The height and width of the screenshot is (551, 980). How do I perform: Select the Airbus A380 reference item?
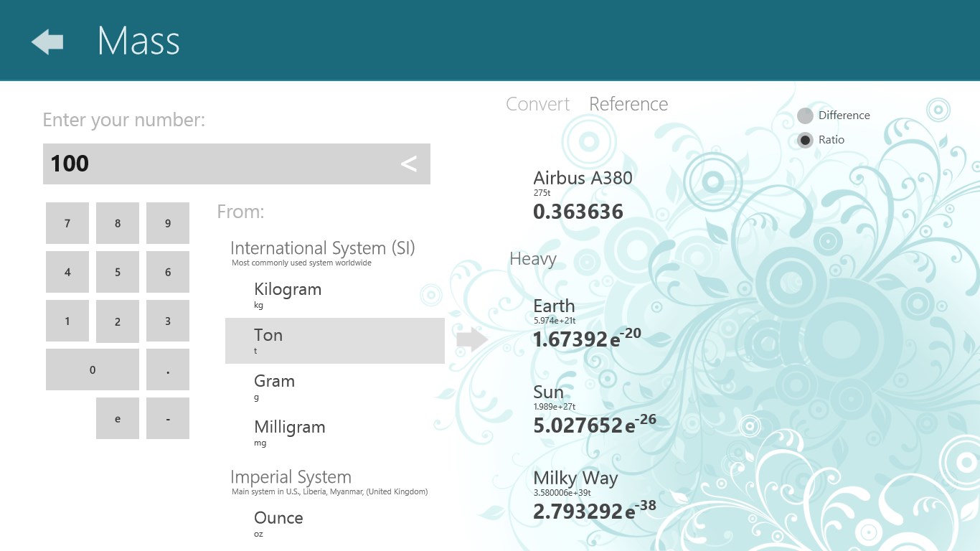pyautogui.click(x=583, y=195)
